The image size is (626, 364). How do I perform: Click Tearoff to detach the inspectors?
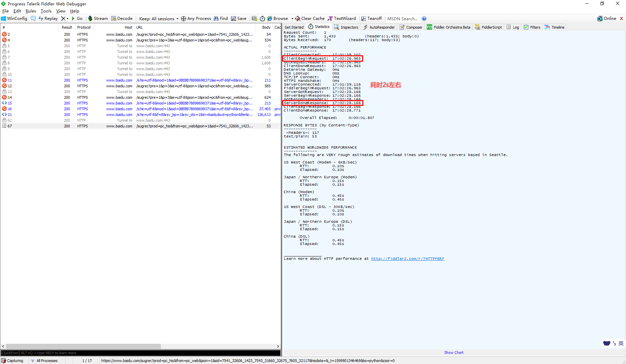(x=371, y=19)
